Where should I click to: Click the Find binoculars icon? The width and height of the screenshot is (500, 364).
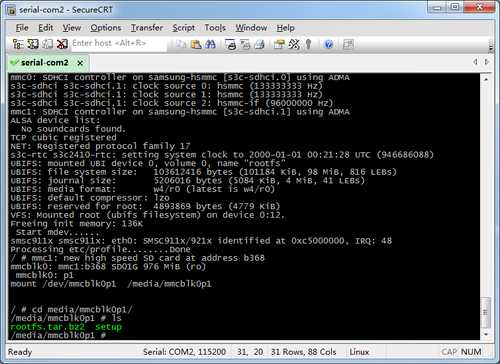tap(211, 44)
